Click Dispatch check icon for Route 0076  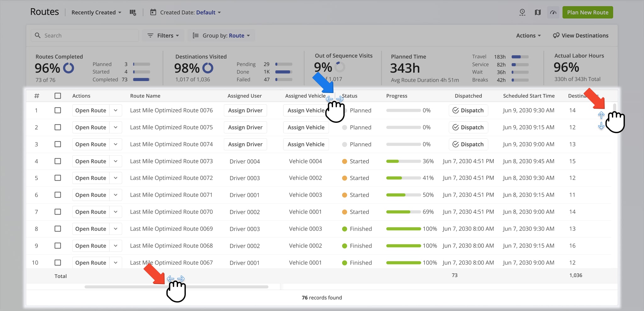pos(455,110)
